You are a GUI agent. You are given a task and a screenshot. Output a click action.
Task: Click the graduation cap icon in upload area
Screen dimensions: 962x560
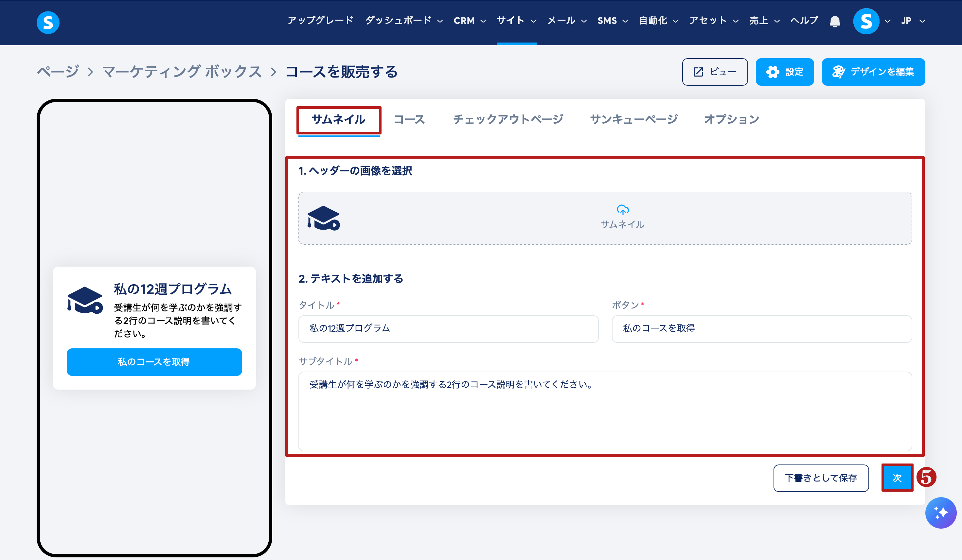tap(323, 219)
